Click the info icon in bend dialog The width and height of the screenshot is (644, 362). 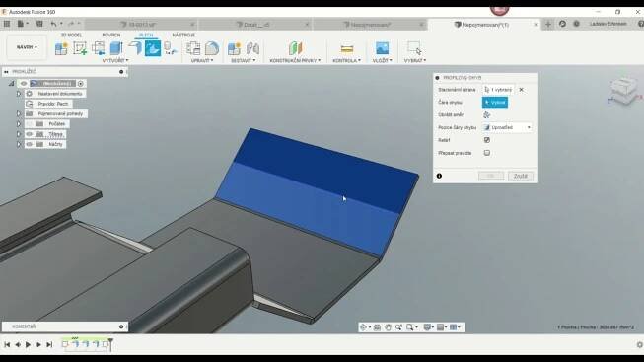tap(439, 176)
